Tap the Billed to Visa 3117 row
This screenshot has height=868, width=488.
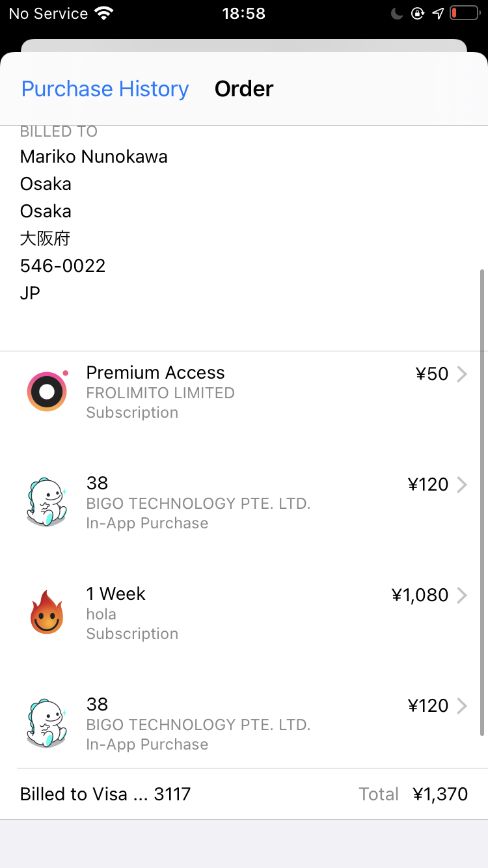tap(105, 794)
